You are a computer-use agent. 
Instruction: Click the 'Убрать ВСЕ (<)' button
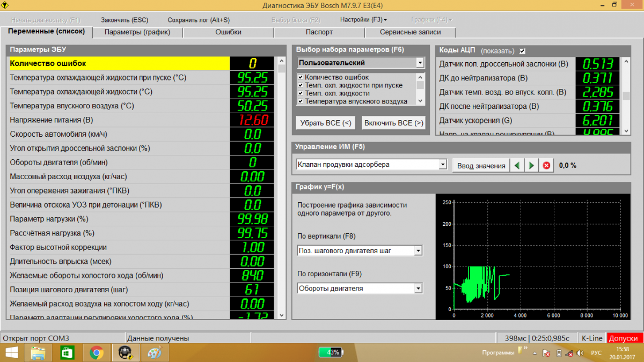[x=326, y=123]
